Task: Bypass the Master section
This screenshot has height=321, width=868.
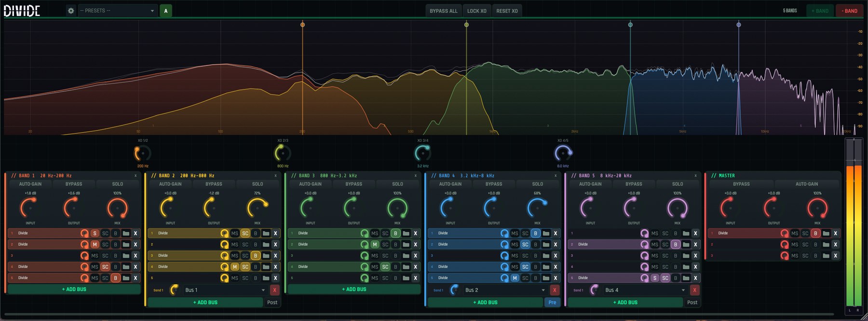Action: 741,184
